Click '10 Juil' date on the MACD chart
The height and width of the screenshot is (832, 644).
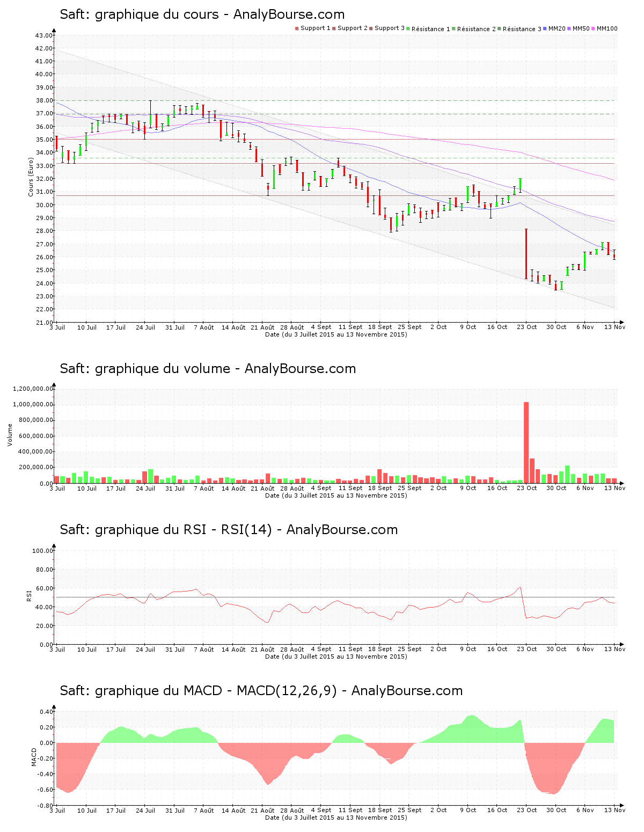[x=87, y=811]
